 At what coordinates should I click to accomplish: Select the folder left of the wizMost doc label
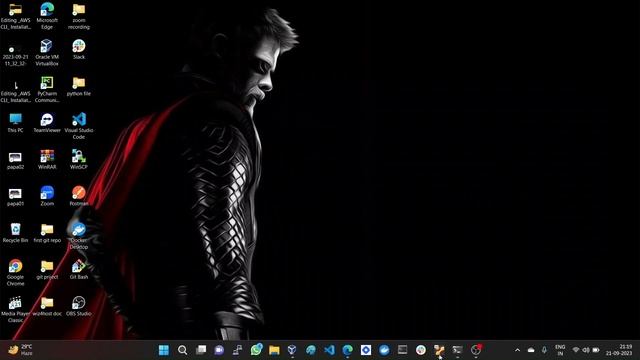47,302
